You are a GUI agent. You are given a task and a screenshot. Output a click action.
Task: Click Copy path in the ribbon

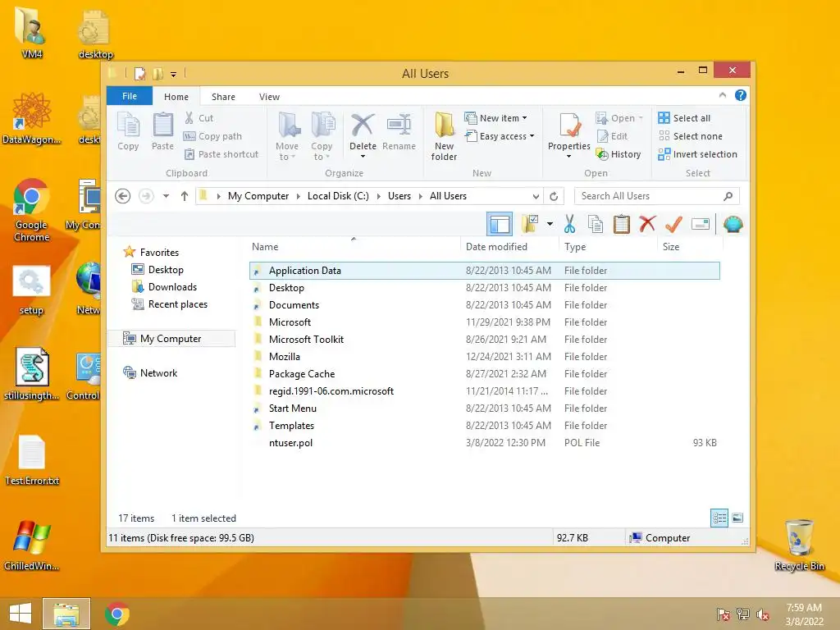click(x=212, y=136)
